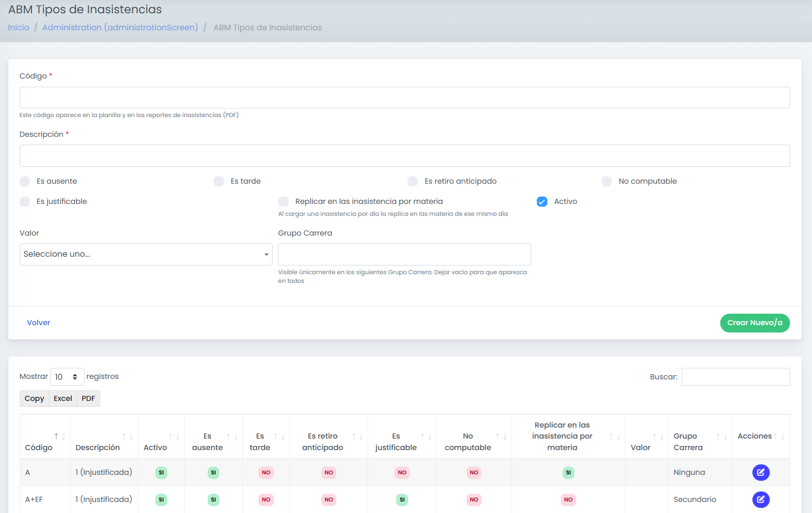Uncheck the Activo checkbox
Image resolution: width=812 pixels, height=513 pixels.
[x=542, y=202]
